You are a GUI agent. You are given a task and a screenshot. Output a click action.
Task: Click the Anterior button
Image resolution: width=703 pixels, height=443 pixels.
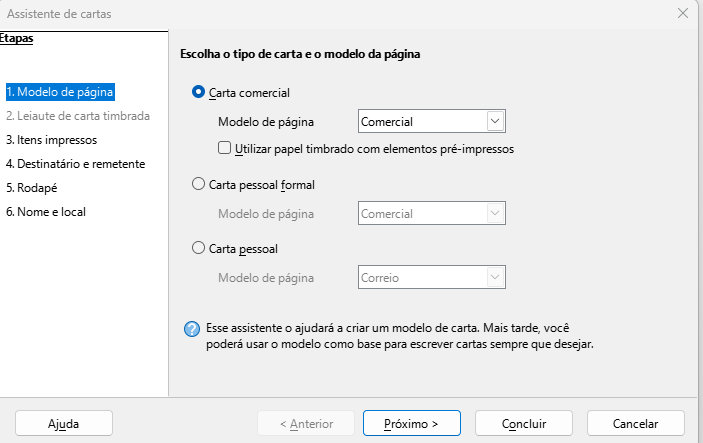[306, 423]
